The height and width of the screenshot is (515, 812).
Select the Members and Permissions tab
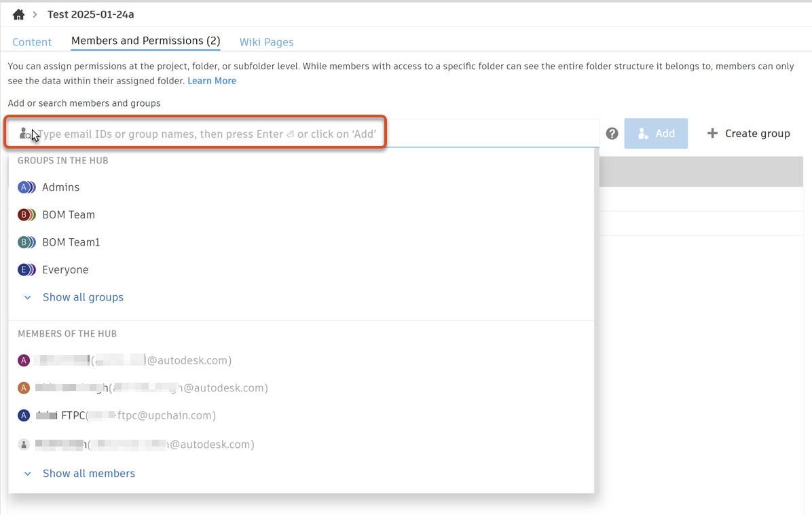click(x=145, y=41)
